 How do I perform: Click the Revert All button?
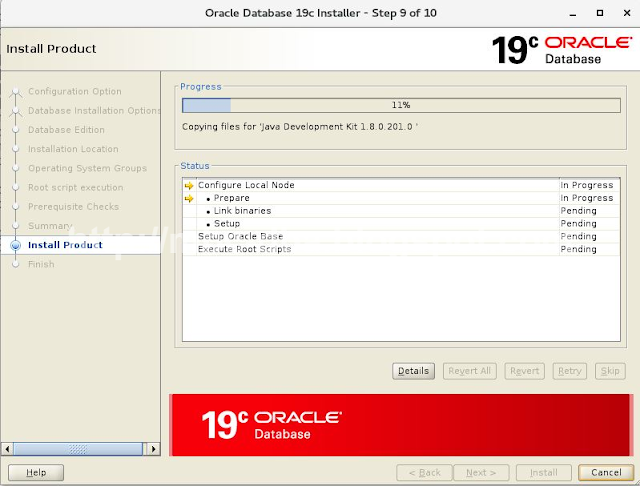click(469, 371)
